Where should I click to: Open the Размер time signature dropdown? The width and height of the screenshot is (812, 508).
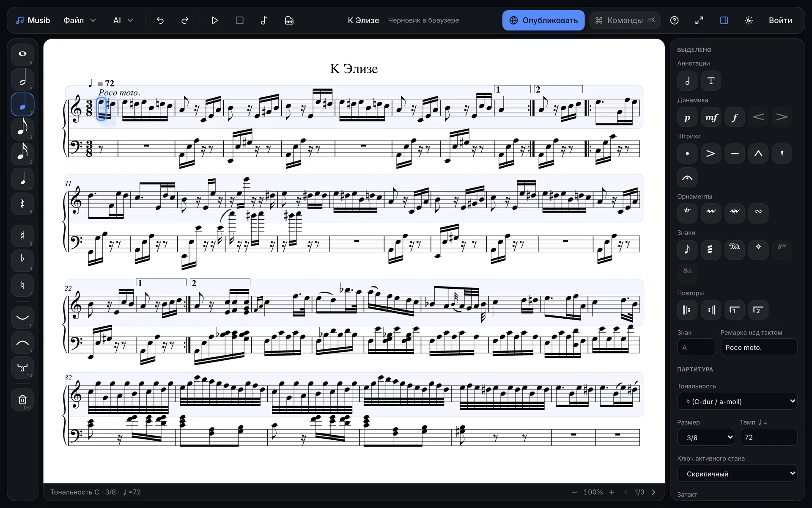tap(706, 437)
